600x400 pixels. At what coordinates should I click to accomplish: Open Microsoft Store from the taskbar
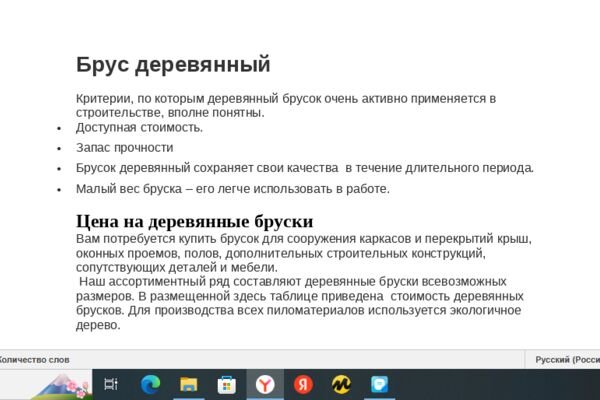coord(227,385)
